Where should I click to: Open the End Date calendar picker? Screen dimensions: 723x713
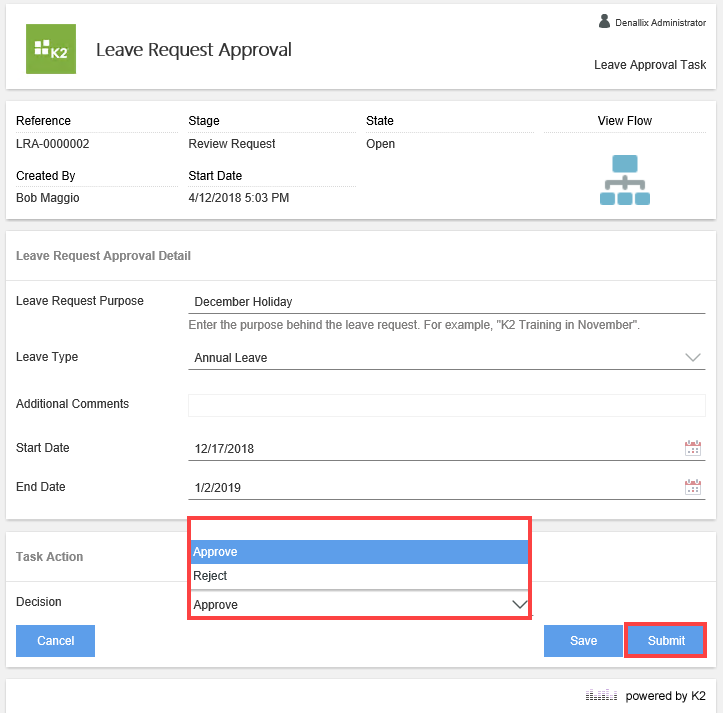tap(692, 488)
